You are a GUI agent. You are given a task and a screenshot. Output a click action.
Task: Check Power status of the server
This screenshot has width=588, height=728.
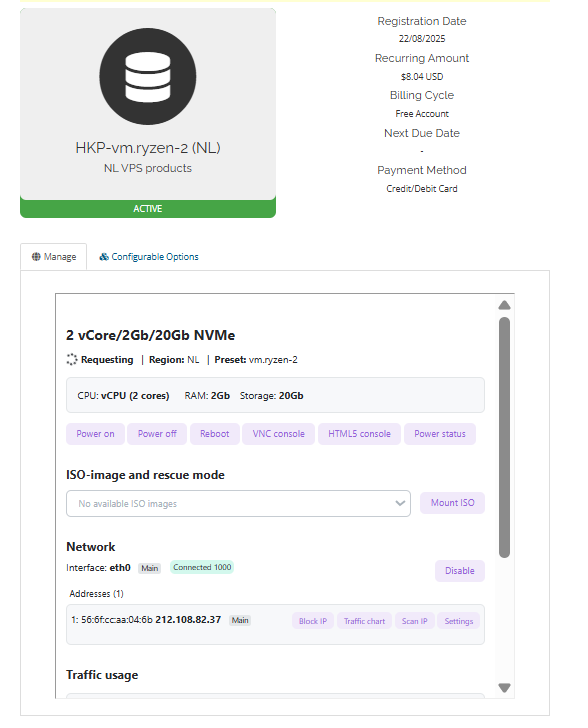click(439, 434)
